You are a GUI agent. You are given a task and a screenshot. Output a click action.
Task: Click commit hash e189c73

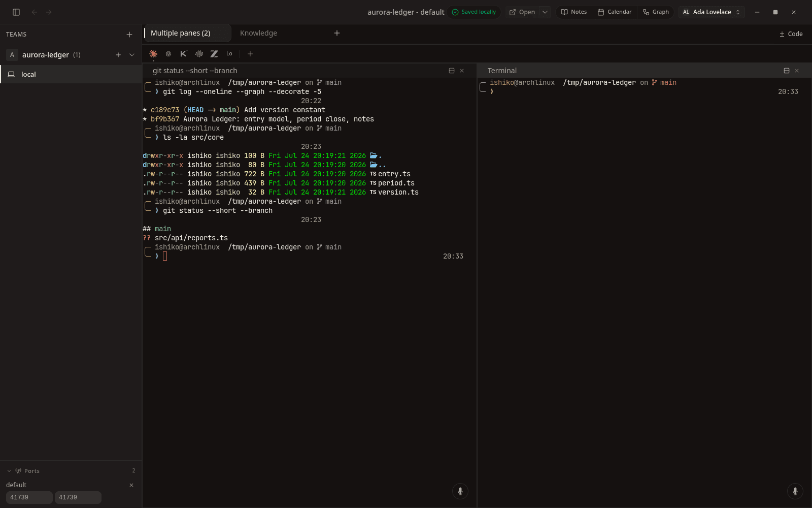[x=165, y=110]
